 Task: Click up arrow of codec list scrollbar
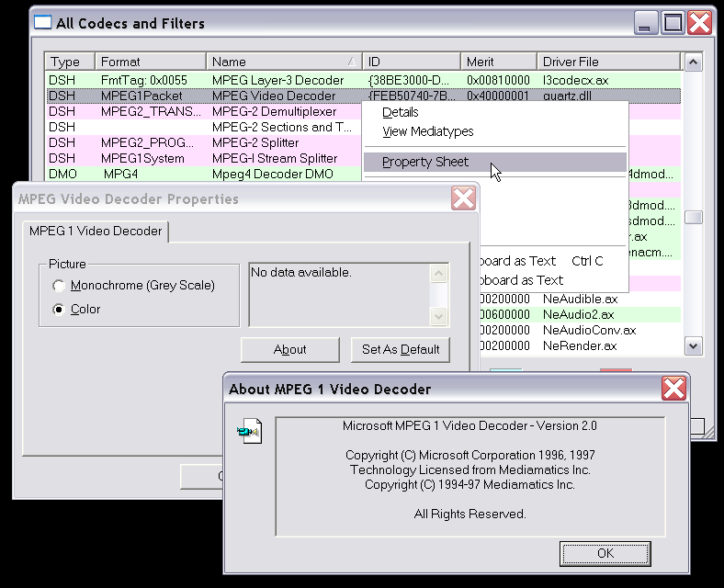point(693,62)
